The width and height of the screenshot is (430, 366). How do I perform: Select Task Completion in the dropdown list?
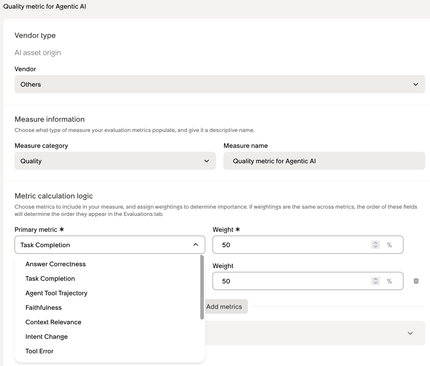[x=50, y=279]
